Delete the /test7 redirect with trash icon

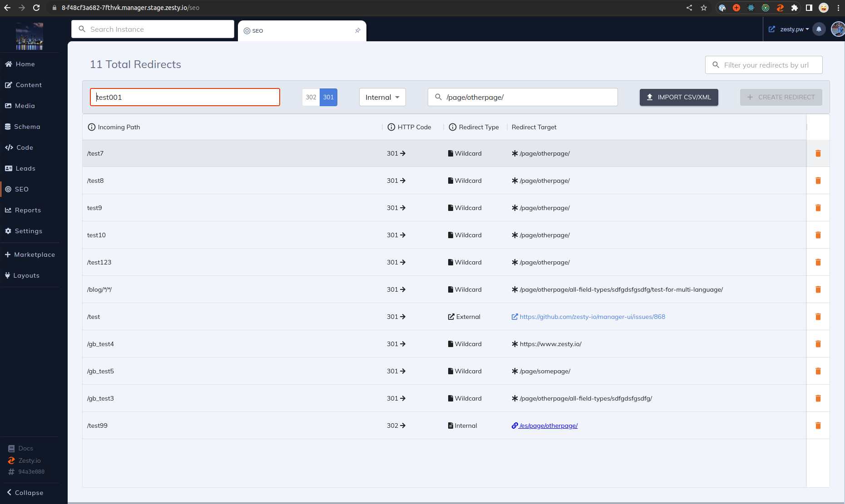coord(818,153)
